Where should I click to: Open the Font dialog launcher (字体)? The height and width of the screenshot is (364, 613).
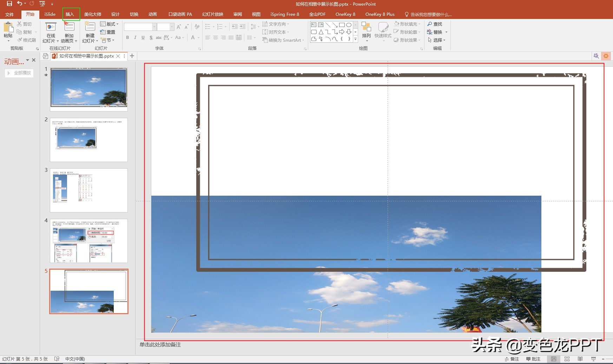[199, 49]
